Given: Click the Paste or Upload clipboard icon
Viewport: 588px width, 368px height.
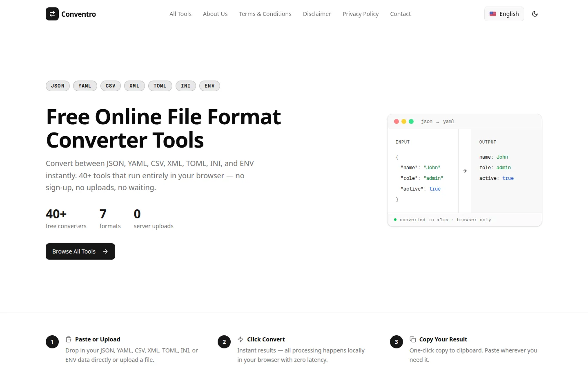Looking at the screenshot, I should (x=69, y=339).
